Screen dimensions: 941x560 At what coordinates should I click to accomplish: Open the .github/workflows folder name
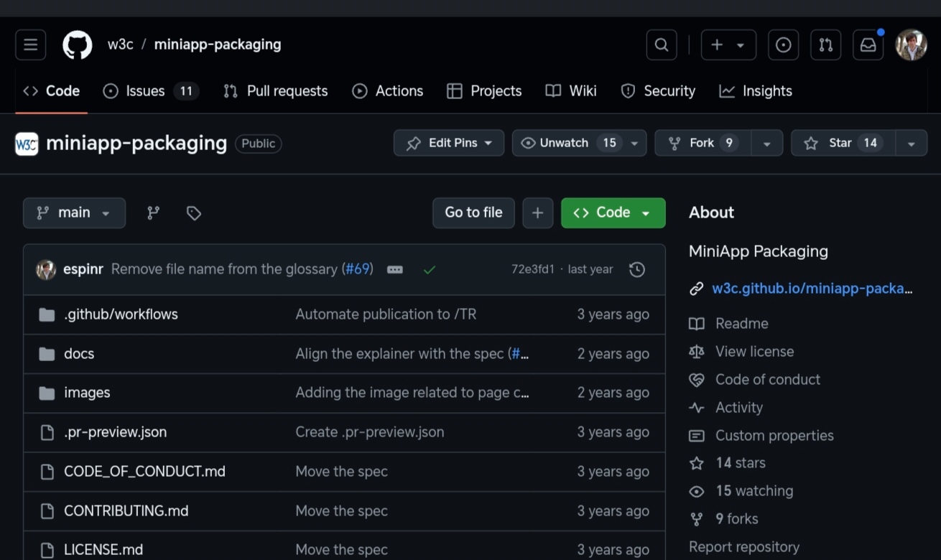(x=121, y=314)
